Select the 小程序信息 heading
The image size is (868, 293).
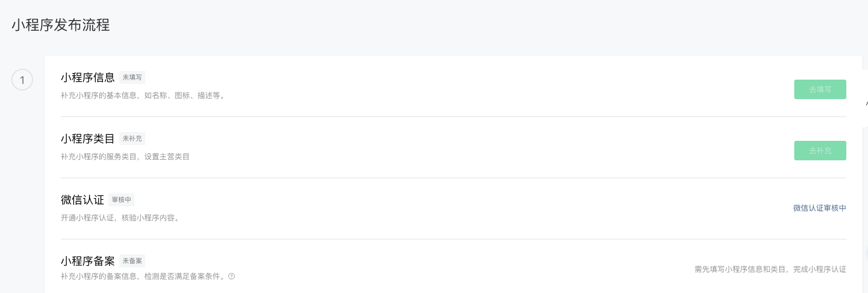(88, 77)
